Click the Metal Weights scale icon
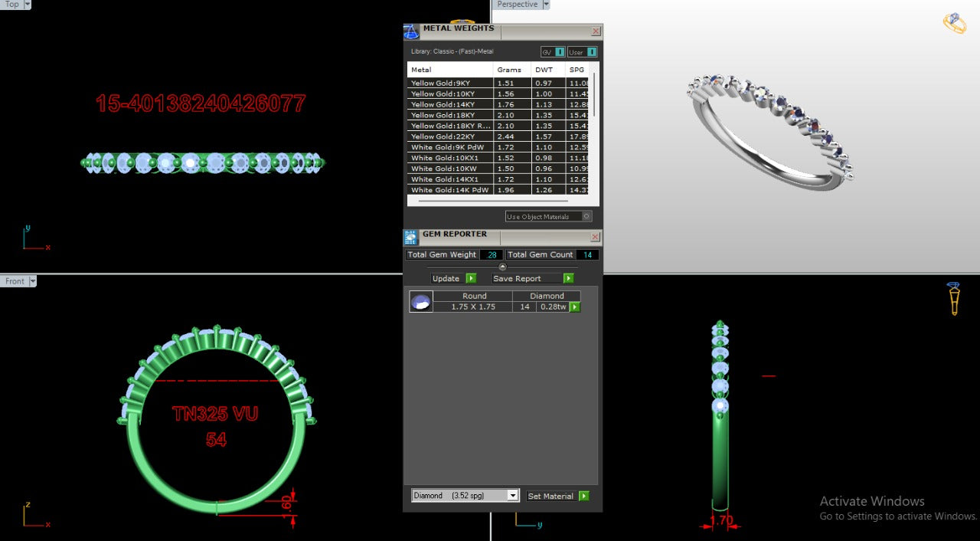The height and width of the screenshot is (541, 980). coord(411,31)
